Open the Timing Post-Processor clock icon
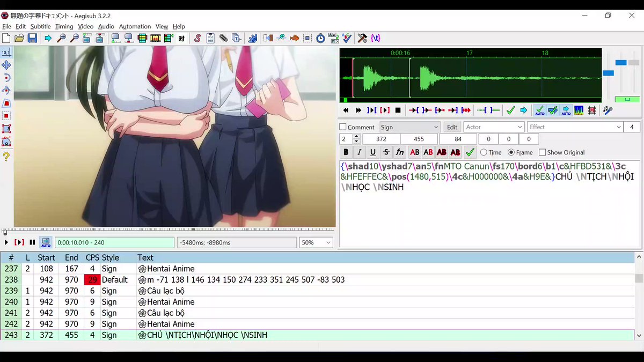644x362 pixels. click(x=320, y=38)
